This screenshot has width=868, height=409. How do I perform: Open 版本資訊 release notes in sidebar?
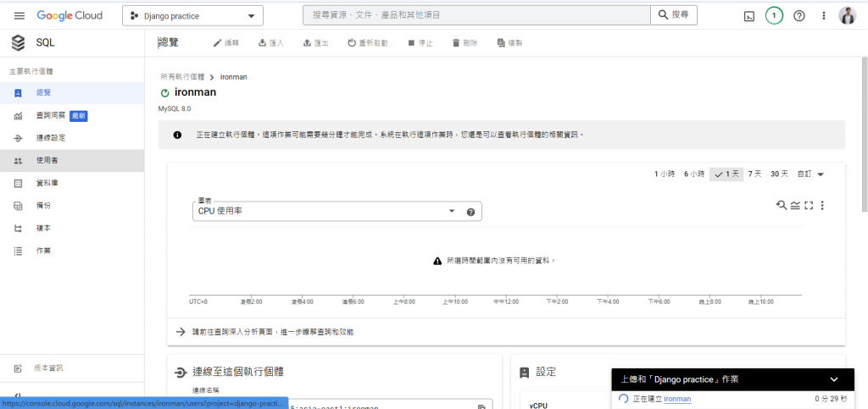point(72,368)
